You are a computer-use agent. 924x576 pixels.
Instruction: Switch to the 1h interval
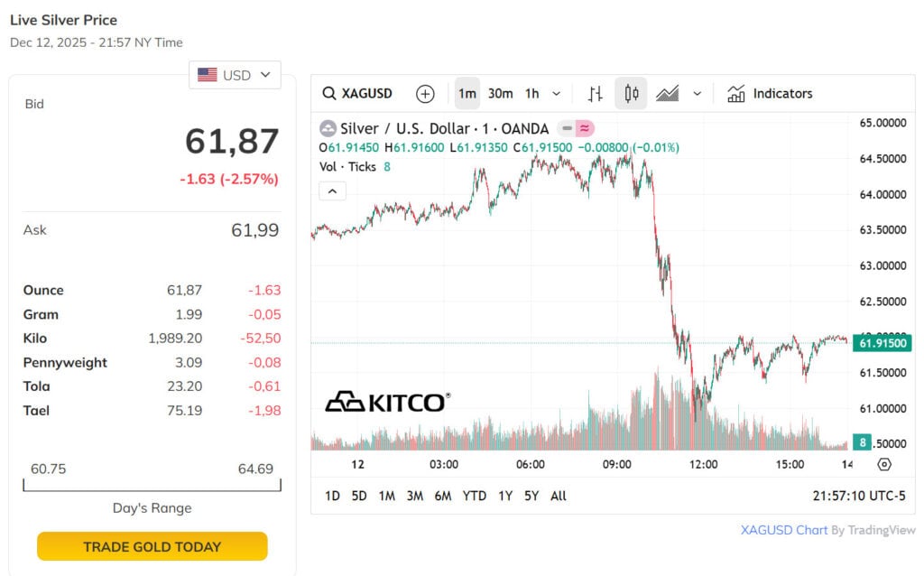532,94
